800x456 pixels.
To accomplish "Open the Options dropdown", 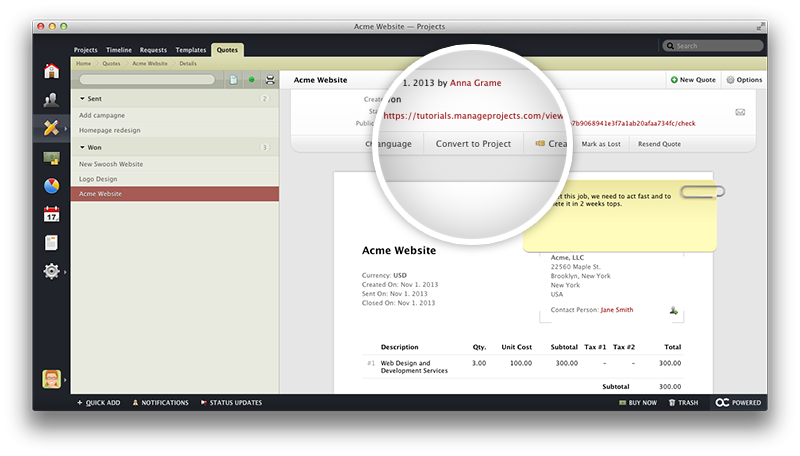I will pos(744,80).
